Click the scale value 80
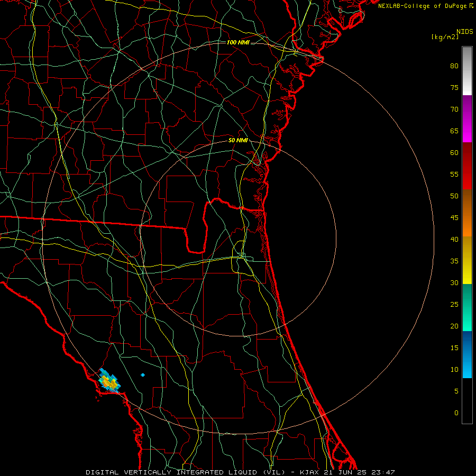476x476 pixels. click(454, 66)
